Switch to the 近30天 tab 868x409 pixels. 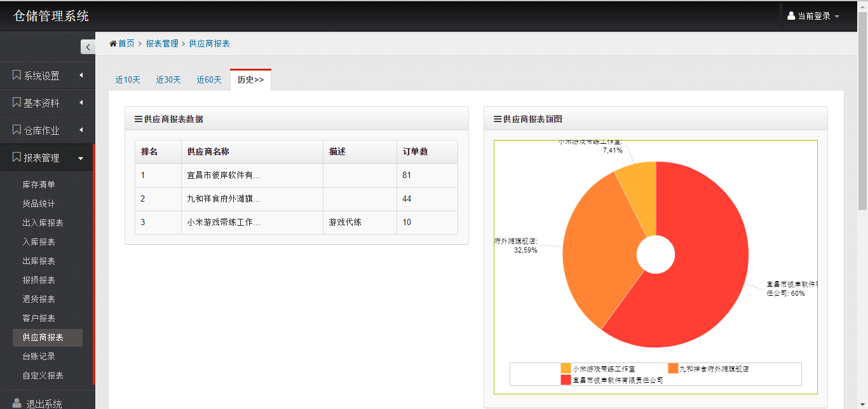(x=168, y=80)
